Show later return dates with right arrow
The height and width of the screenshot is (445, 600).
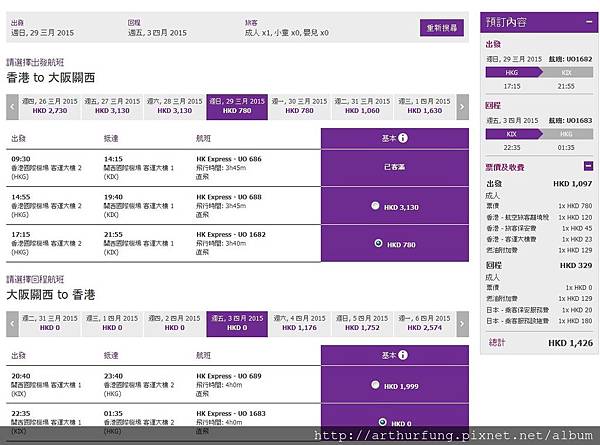462,324
